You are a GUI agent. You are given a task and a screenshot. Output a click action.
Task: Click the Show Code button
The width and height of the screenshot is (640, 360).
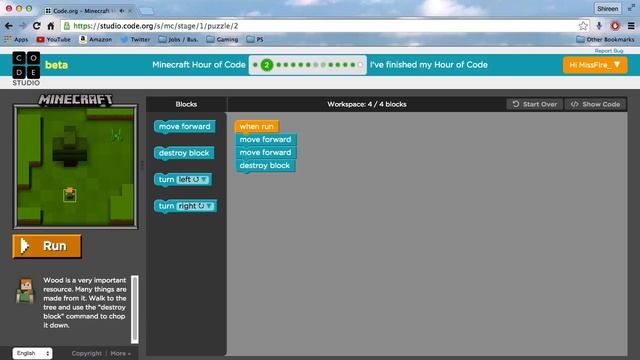click(x=596, y=104)
